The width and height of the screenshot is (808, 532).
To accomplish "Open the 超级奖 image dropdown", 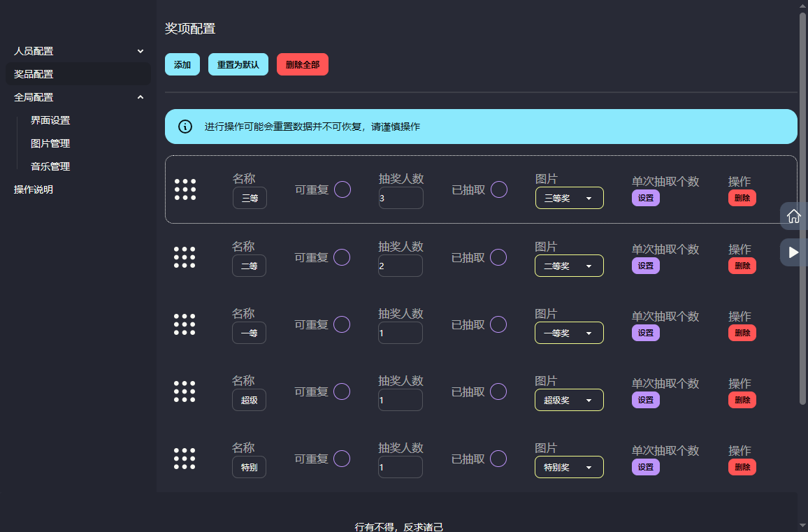I will tap(569, 400).
